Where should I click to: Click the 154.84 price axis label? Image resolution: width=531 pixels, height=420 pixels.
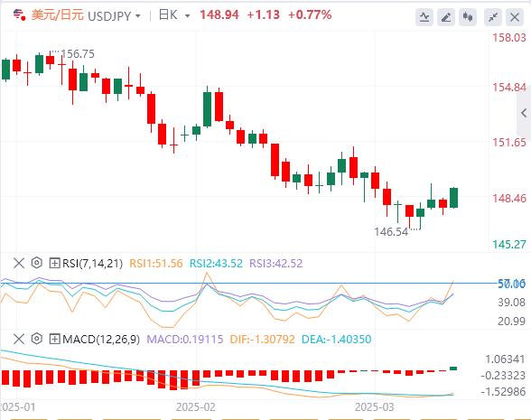pos(509,88)
